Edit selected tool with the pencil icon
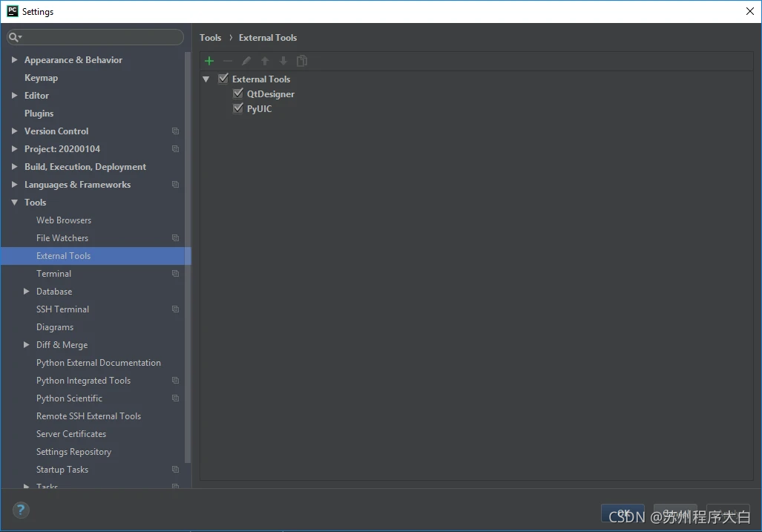The image size is (762, 532). 246,61
